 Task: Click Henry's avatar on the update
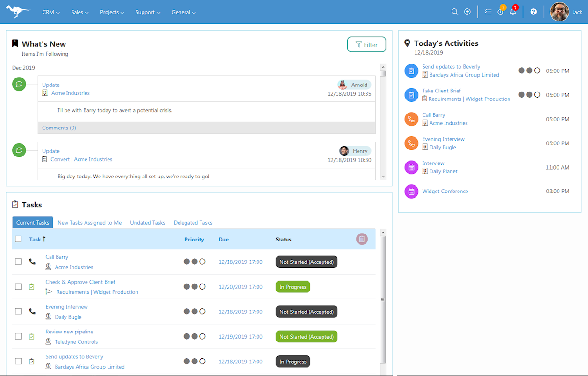344,151
